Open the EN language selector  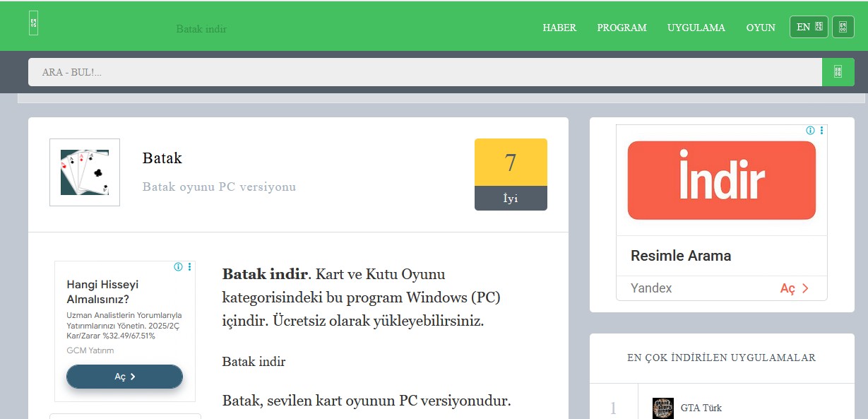click(x=808, y=27)
